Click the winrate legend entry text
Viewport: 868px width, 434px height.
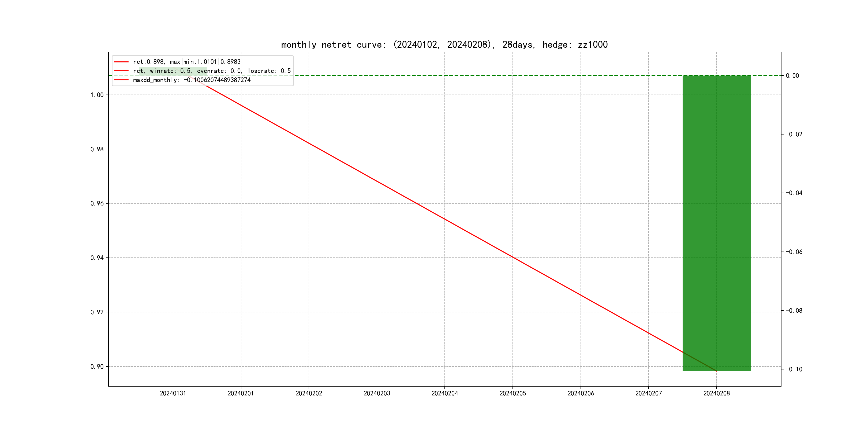pyautogui.click(x=212, y=71)
